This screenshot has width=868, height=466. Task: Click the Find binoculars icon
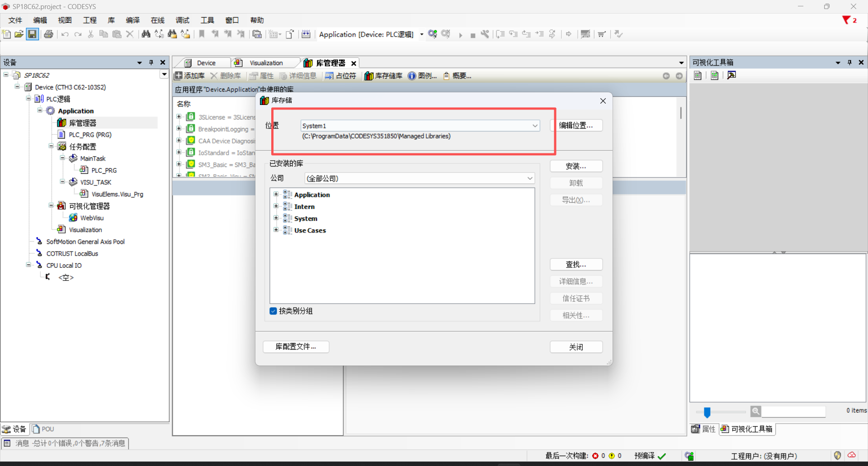coord(146,34)
